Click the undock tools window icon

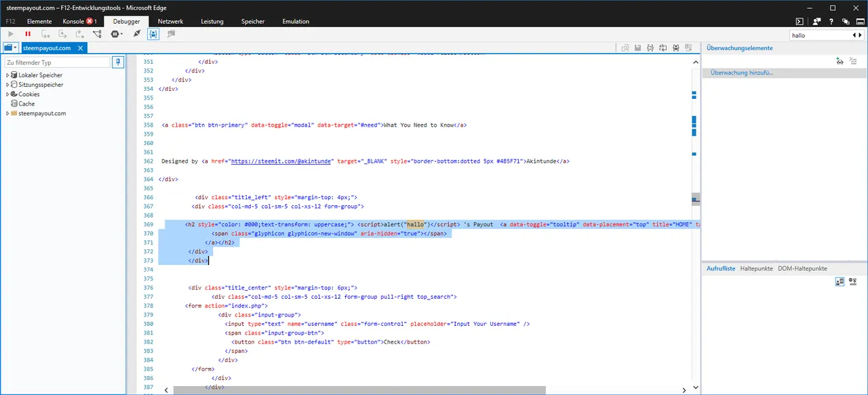pyautogui.click(x=845, y=21)
